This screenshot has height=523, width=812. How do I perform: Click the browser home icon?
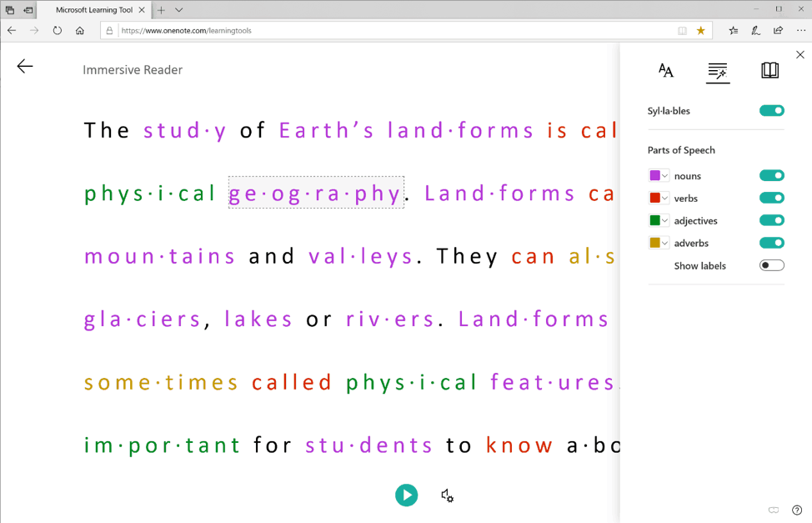[x=80, y=31]
